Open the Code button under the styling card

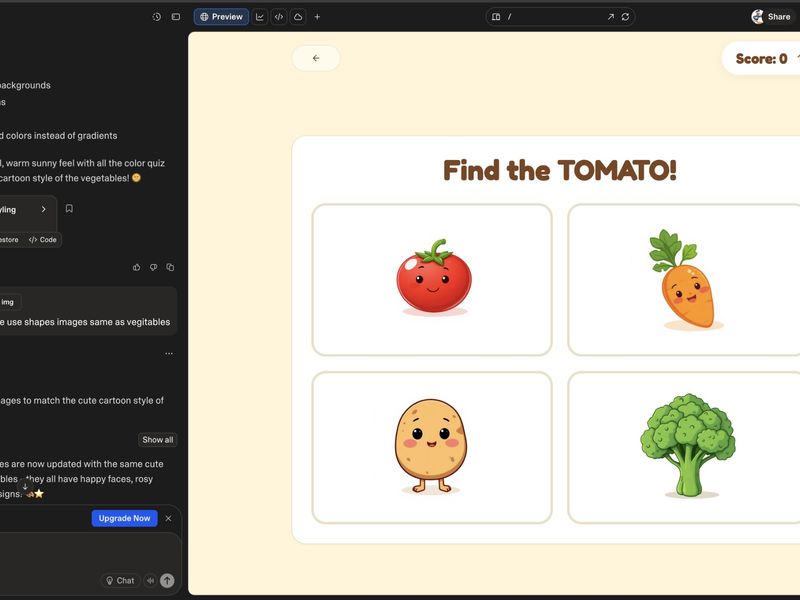tap(43, 240)
